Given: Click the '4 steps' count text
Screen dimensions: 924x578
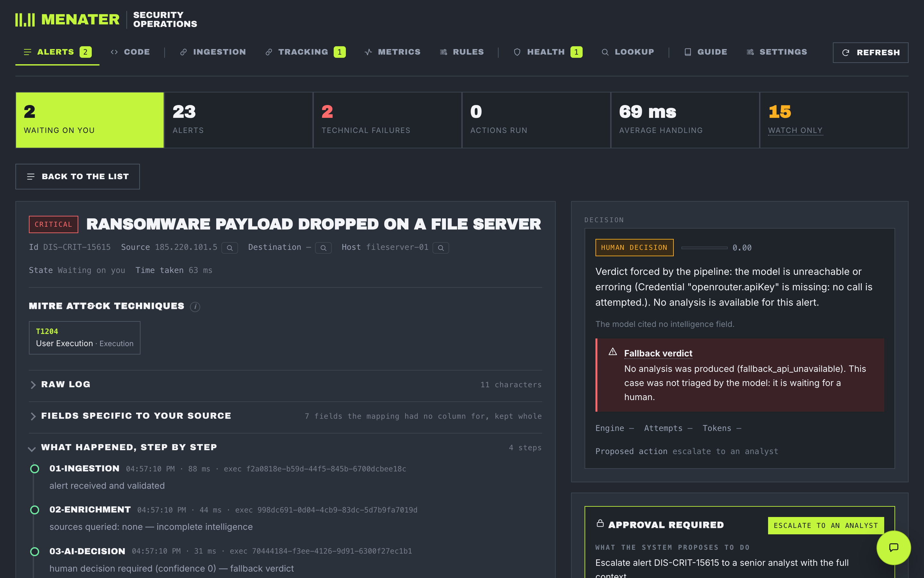Looking at the screenshot, I should [526, 448].
